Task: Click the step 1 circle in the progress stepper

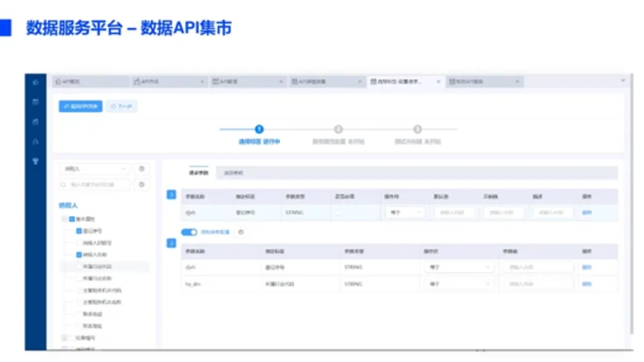Action: pyautogui.click(x=258, y=129)
